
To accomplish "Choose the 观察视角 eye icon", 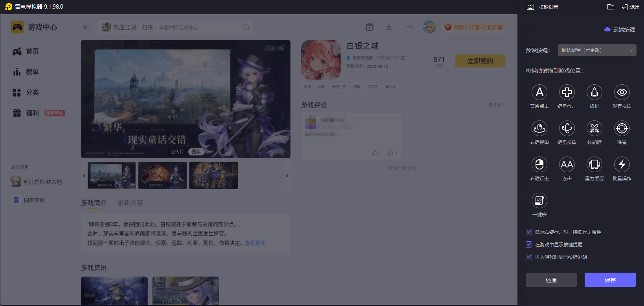I will tap(622, 92).
